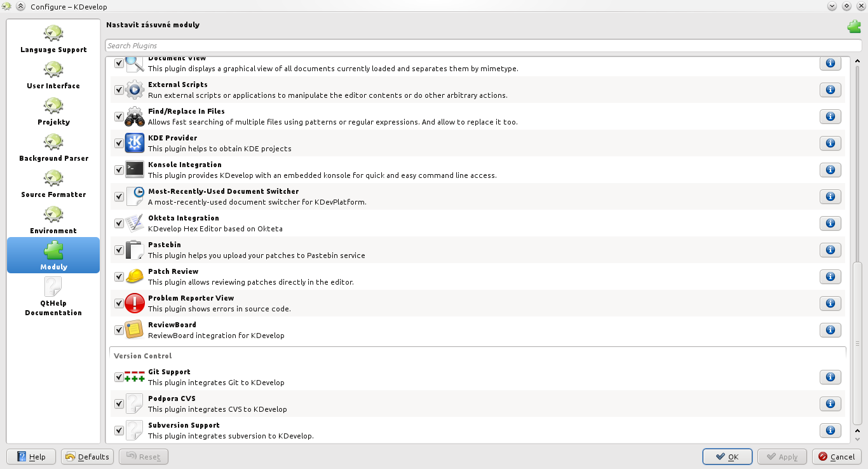Show info about External Scripts plugin
The height and width of the screenshot is (469, 868).
[830, 90]
